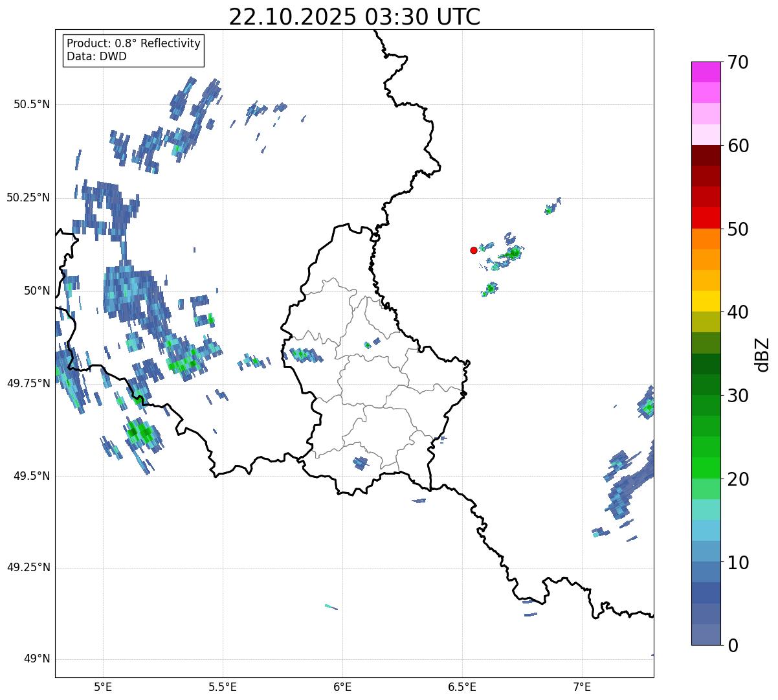The image size is (778, 700).
Task: Click the colorbar tick label "0"
Action: click(x=733, y=646)
